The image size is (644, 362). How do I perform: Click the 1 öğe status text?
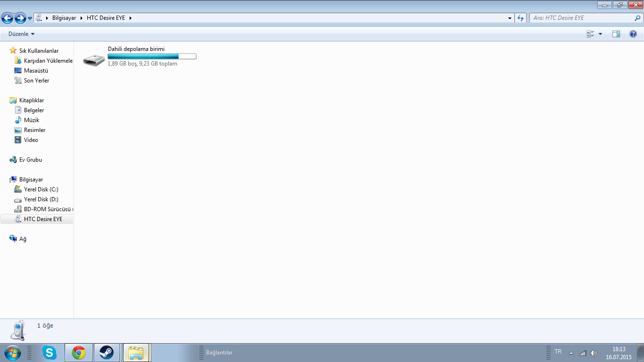tap(45, 326)
